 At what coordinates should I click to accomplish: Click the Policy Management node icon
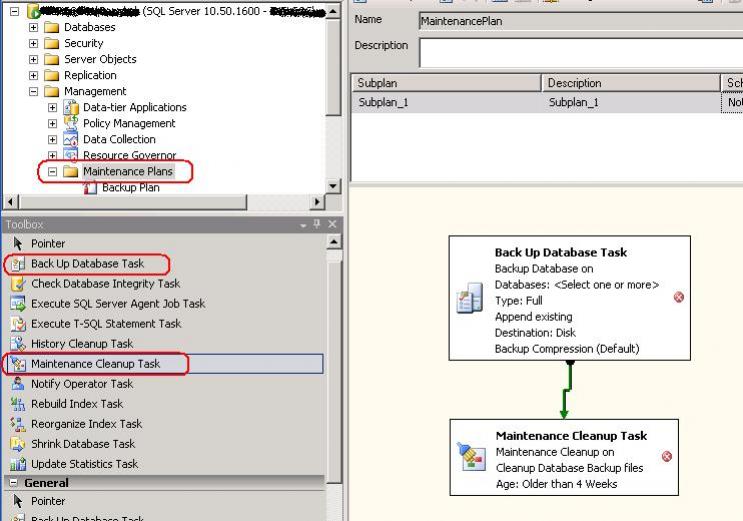tap(71, 123)
